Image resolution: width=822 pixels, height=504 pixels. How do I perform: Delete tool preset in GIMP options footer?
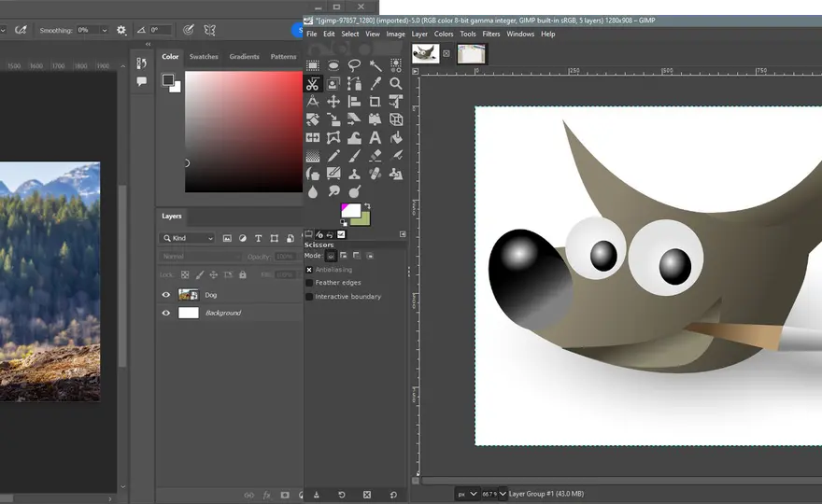[x=367, y=495]
